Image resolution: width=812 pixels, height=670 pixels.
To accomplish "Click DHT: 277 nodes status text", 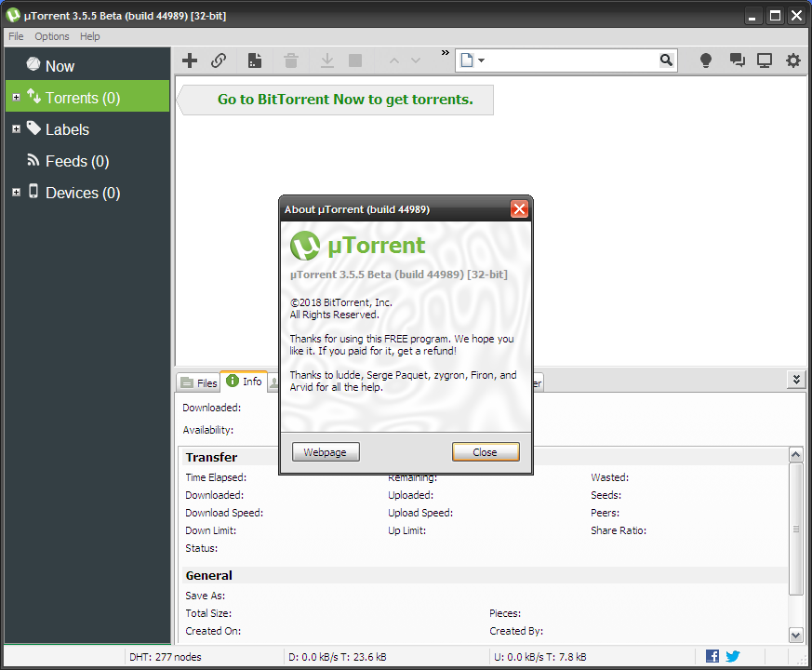I will [x=166, y=657].
